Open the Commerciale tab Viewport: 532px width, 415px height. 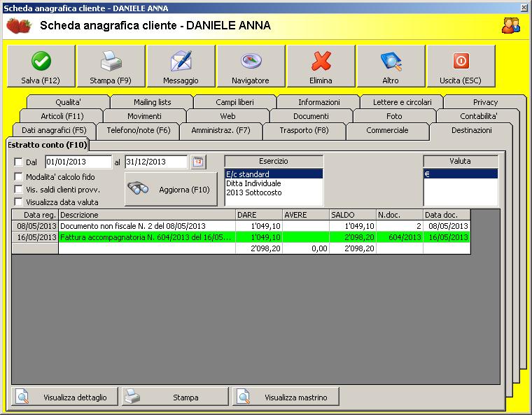(x=388, y=130)
